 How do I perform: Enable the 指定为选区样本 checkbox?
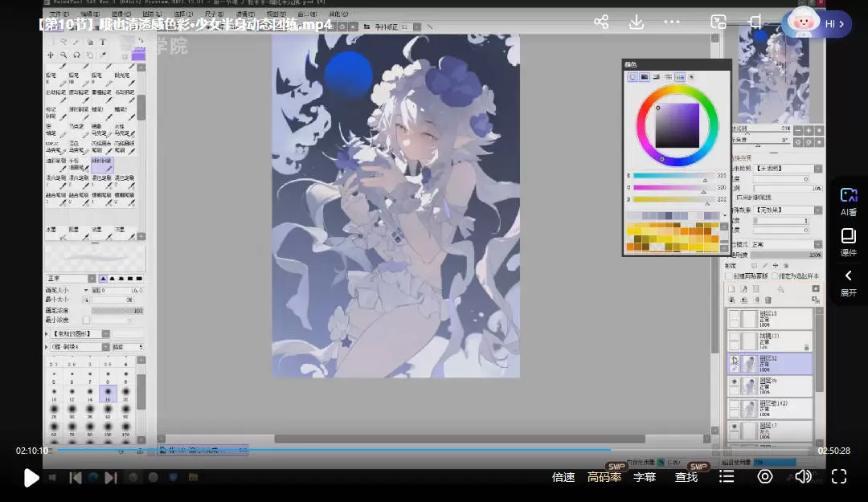pyautogui.click(x=775, y=275)
